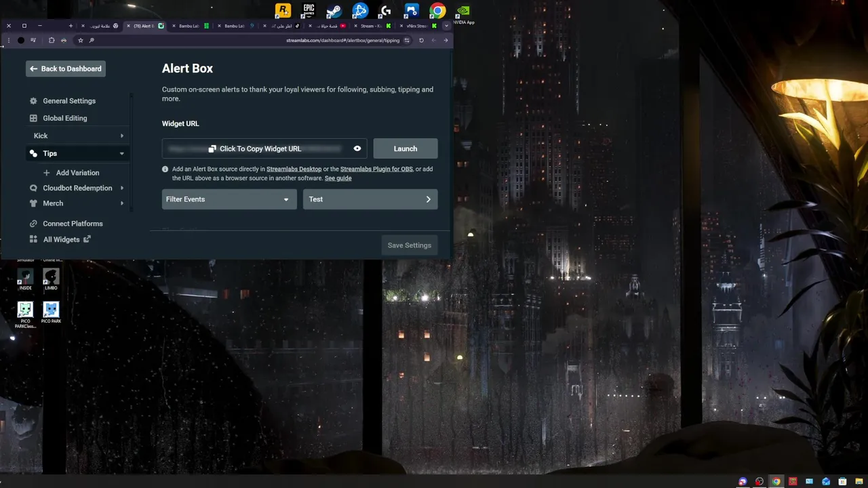Open All Widgets external link
This screenshot has height=488, width=868.
coord(60,239)
